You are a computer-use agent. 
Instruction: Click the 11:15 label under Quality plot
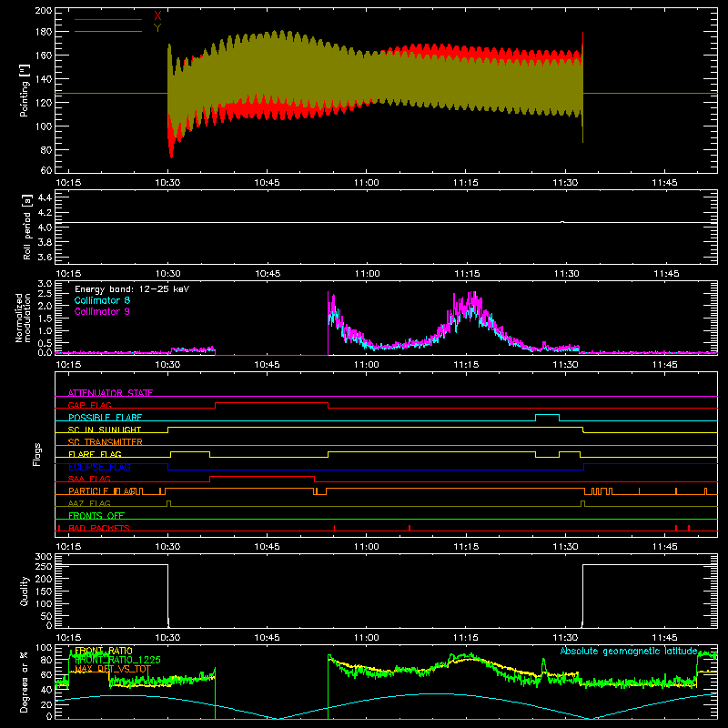pos(466,638)
